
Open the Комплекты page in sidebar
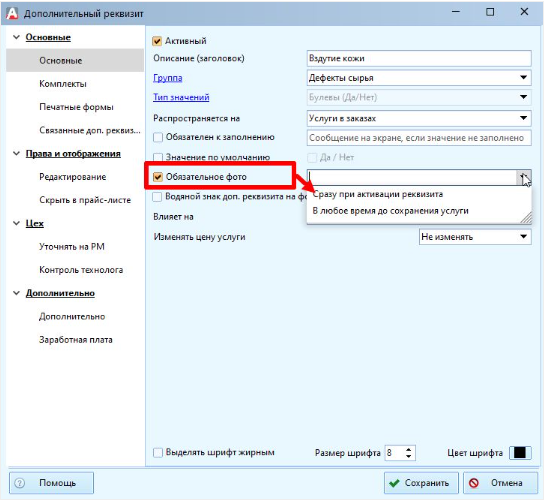click(63, 84)
